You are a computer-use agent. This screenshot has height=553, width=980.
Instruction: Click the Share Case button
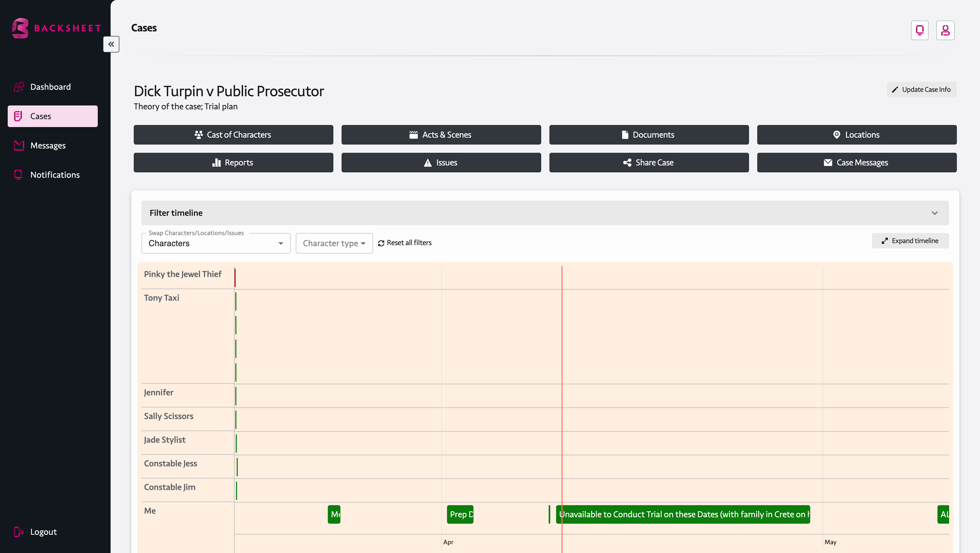pos(649,162)
